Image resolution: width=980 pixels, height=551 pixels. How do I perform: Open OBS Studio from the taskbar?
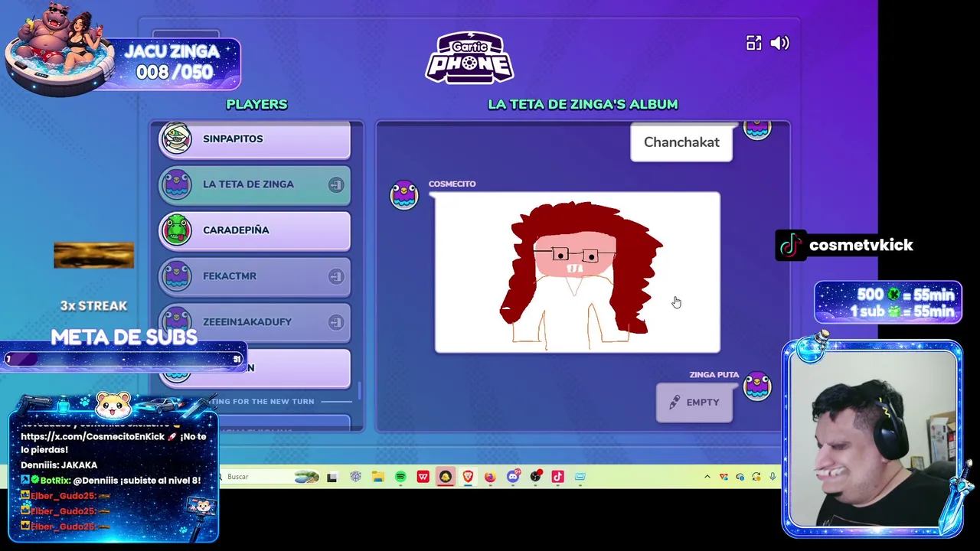point(535,477)
